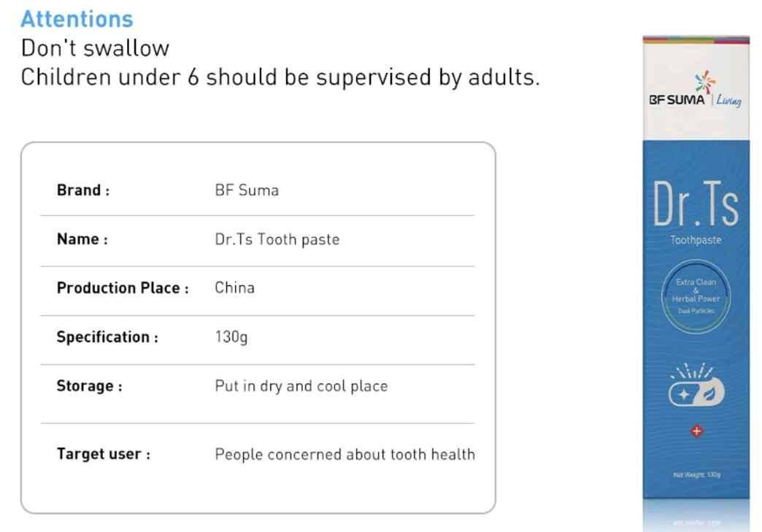Click the Put in dry and cool place text

point(301,386)
